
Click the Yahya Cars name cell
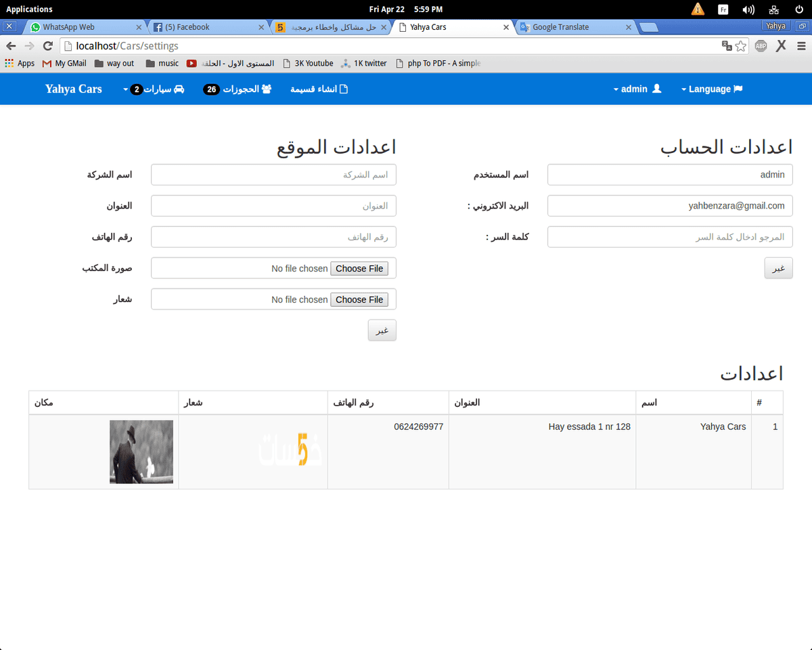click(x=694, y=452)
